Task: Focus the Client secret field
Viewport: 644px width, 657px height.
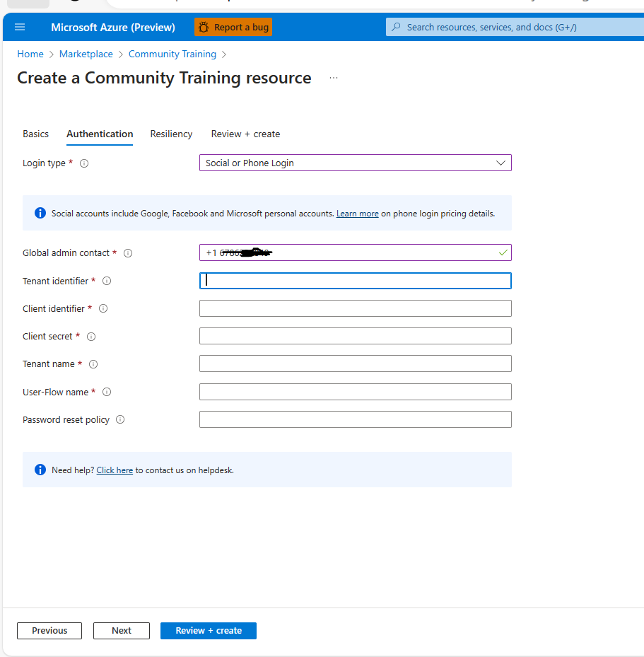Action: click(x=355, y=336)
